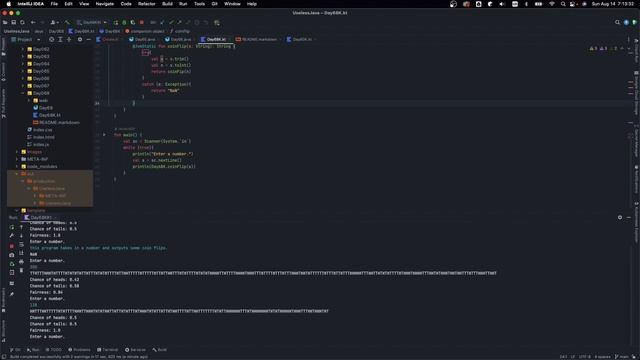Expand the Day062 folder
The height and width of the screenshot is (360, 640).
(23, 49)
